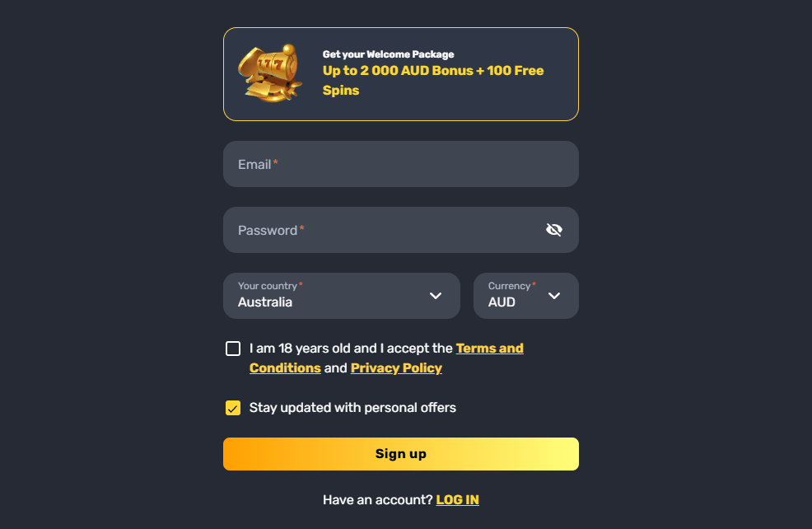Open the Privacy Policy link

point(396,367)
